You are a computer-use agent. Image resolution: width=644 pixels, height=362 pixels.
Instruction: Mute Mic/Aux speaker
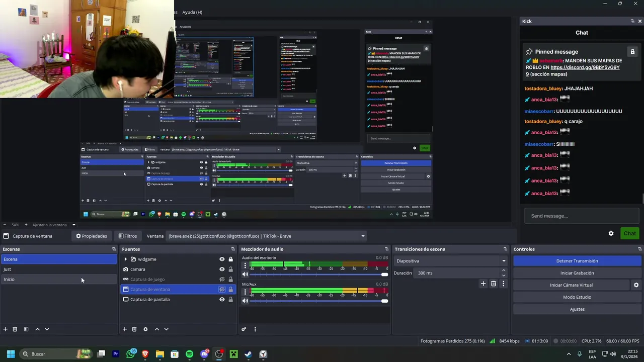245,301
